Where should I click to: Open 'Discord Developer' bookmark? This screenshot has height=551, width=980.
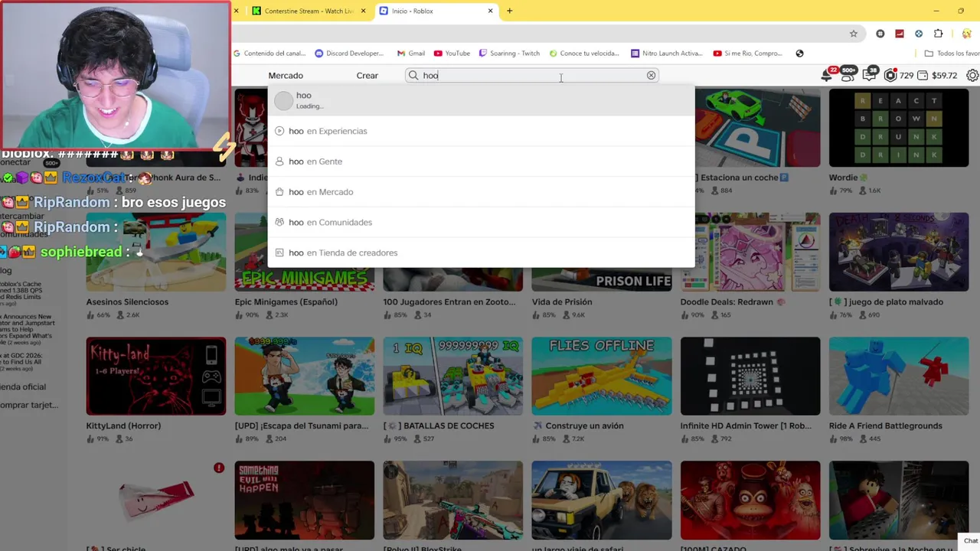350,54
